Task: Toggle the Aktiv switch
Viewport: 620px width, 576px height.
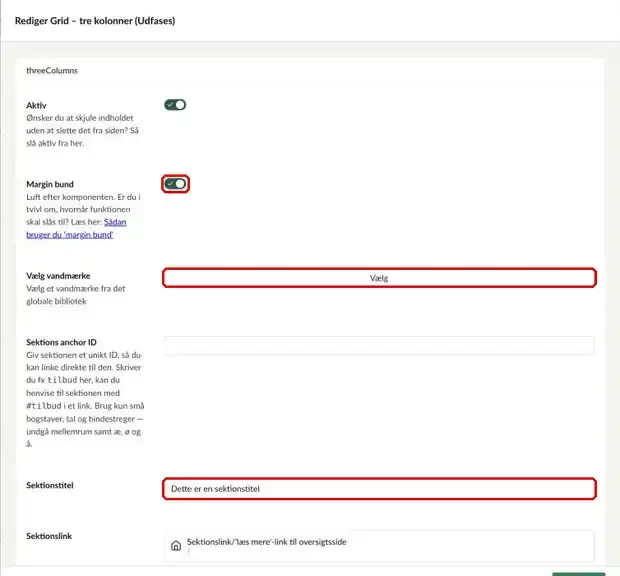Action: coord(175,105)
